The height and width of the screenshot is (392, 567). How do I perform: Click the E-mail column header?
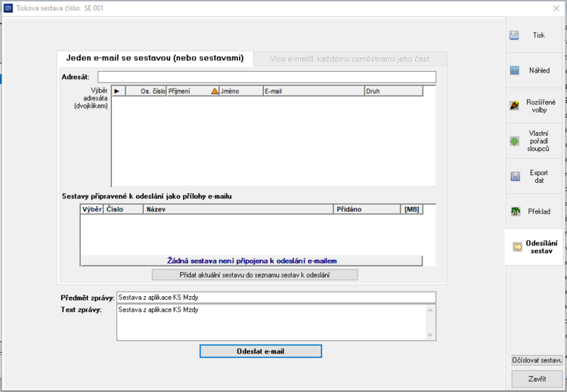tap(314, 91)
